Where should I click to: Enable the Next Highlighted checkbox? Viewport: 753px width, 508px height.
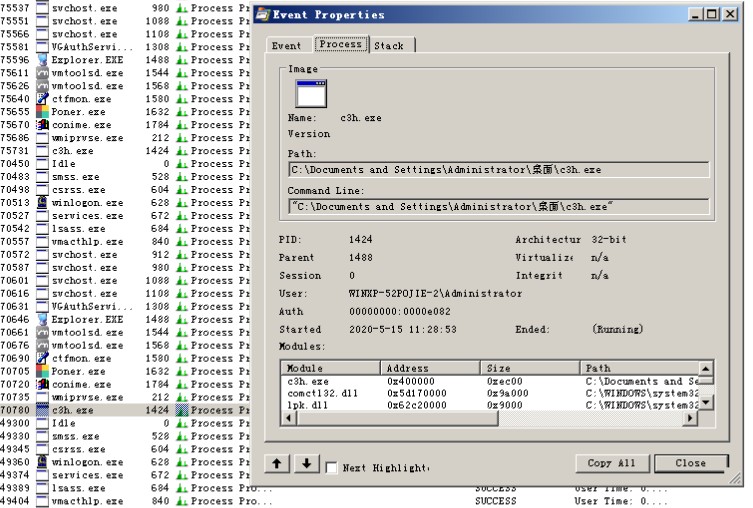331,467
